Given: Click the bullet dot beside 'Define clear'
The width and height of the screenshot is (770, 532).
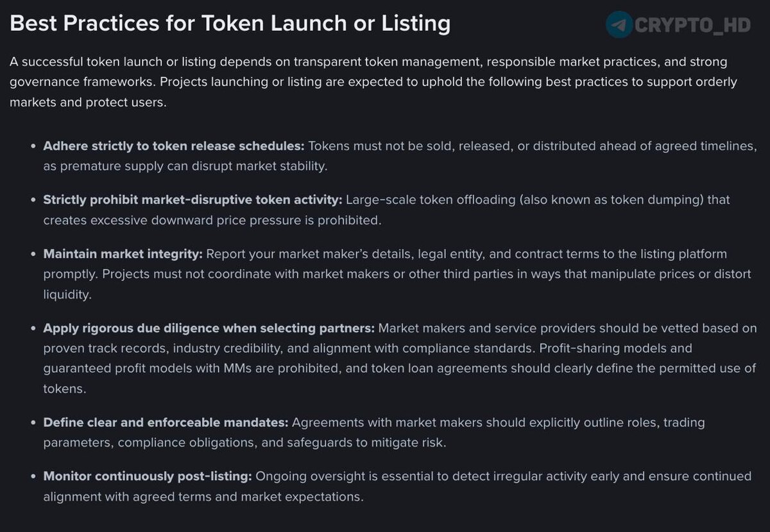Looking at the screenshot, I should click(33, 423).
